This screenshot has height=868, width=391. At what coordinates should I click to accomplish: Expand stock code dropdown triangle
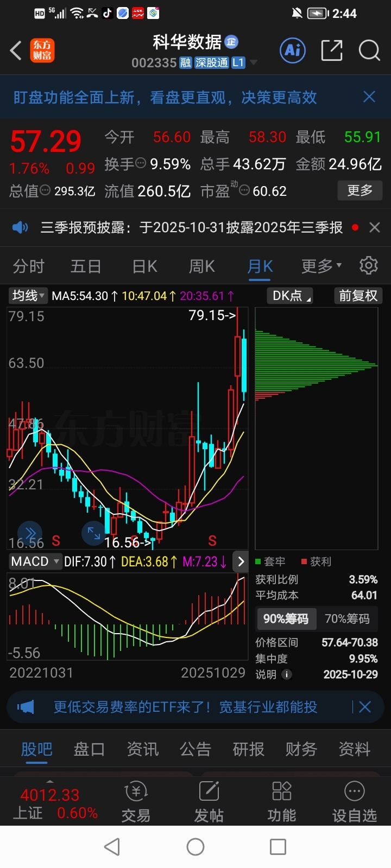(x=253, y=63)
